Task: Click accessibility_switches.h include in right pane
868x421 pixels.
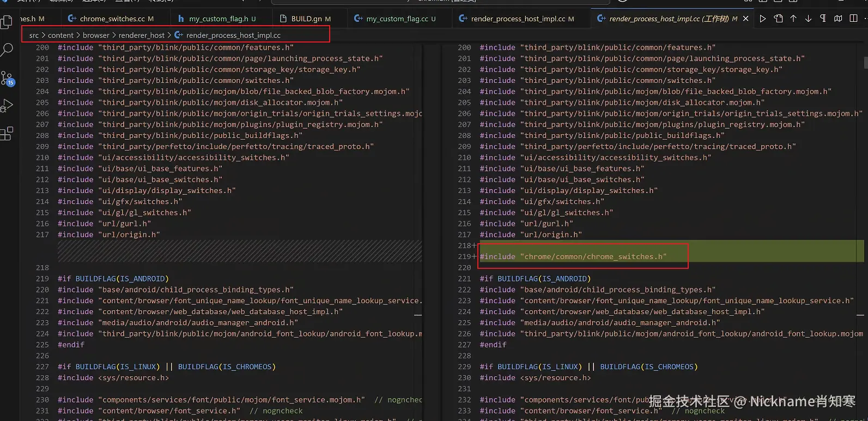Action: point(596,158)
